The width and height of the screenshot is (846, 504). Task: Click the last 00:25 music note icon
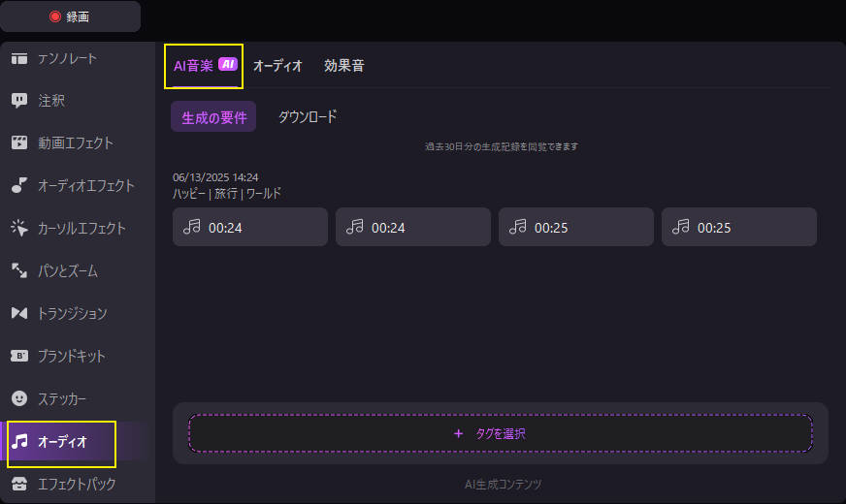[681, 227]
